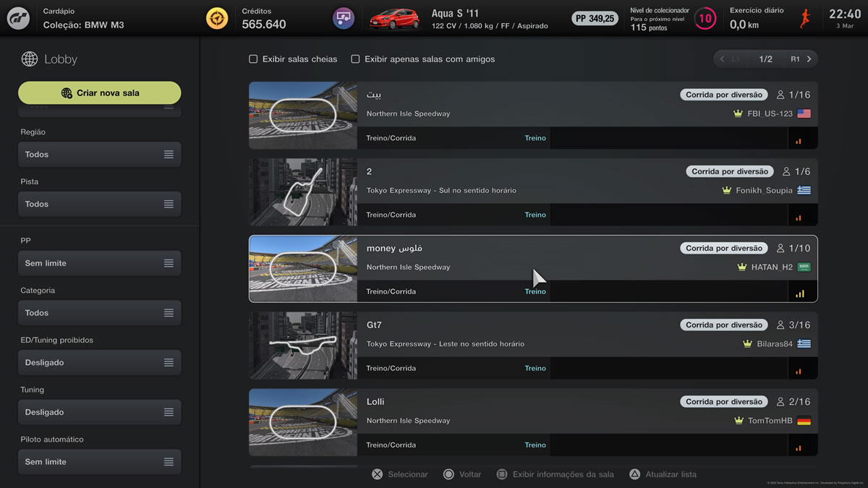Open the credits coin icon

pos(216,18)
